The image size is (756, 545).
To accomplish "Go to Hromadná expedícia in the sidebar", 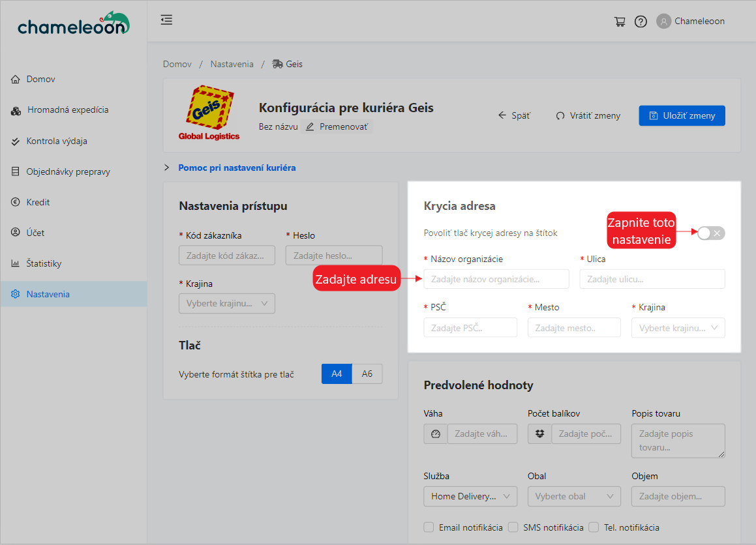I will (x=67, y=110).
